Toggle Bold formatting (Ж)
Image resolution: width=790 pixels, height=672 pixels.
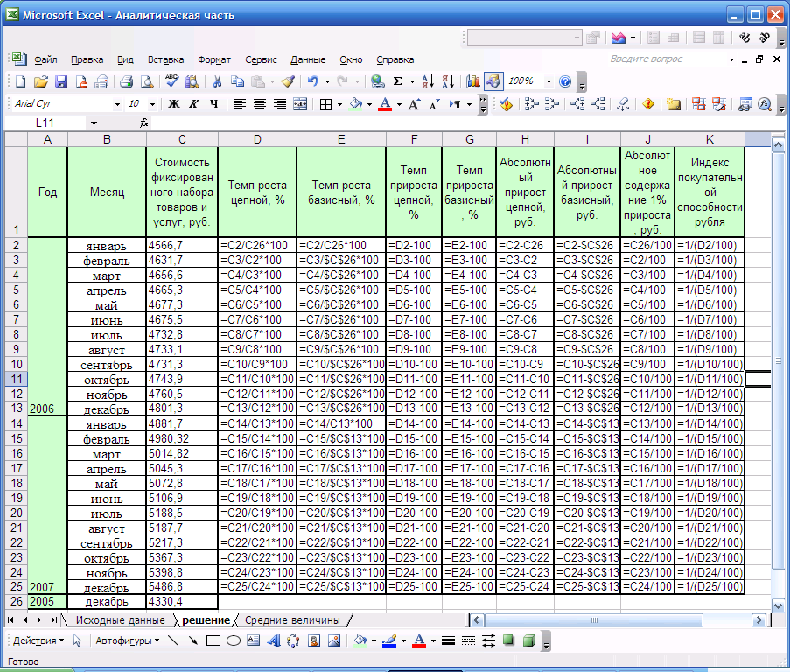174,104
